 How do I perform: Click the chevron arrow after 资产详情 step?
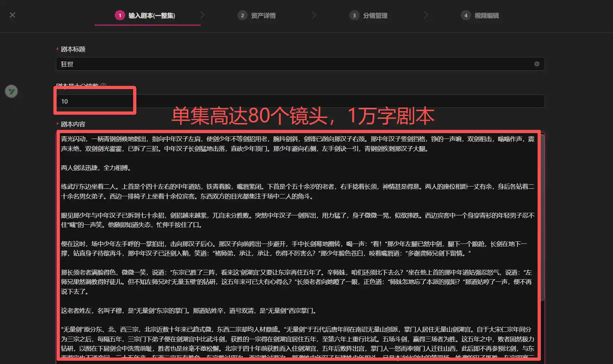point(314,15)
